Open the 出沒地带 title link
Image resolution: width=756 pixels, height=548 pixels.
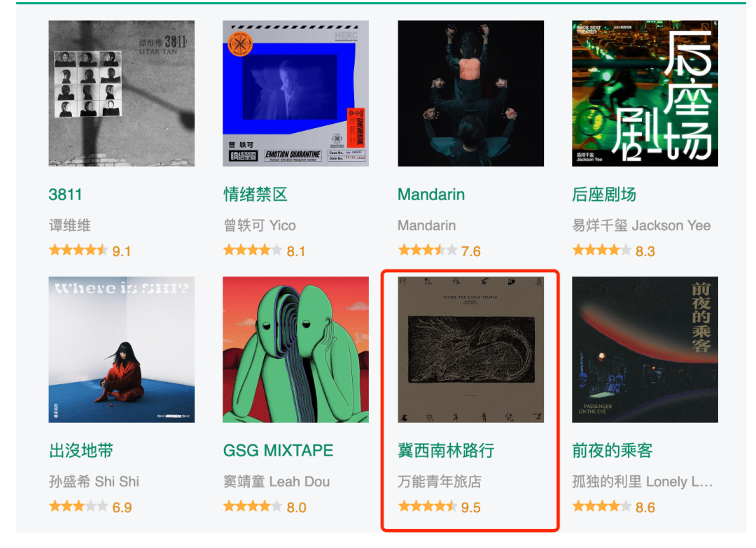pyautogui.click(x=81, y=451)
